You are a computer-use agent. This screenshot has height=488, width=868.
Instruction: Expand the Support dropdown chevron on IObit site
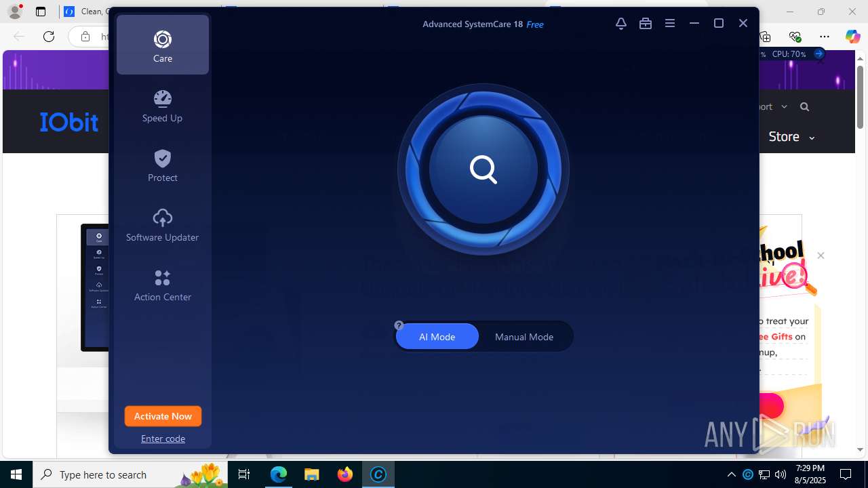point(784,106)
